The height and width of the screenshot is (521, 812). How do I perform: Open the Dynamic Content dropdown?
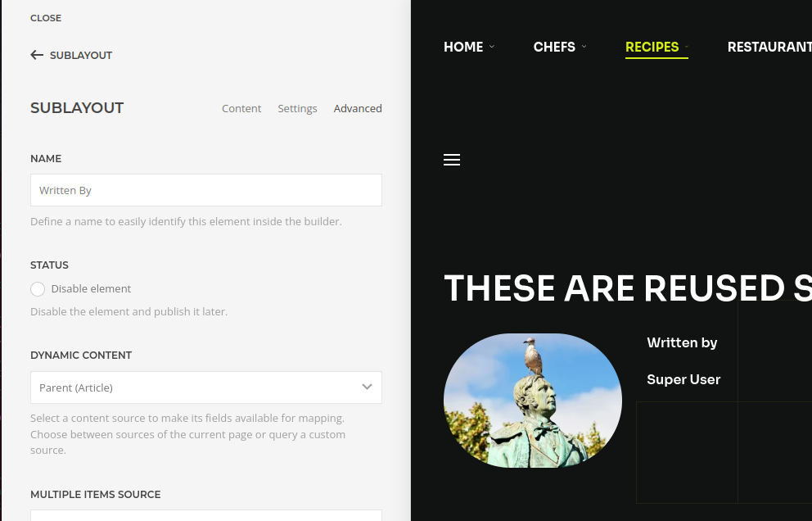(206, 387)
